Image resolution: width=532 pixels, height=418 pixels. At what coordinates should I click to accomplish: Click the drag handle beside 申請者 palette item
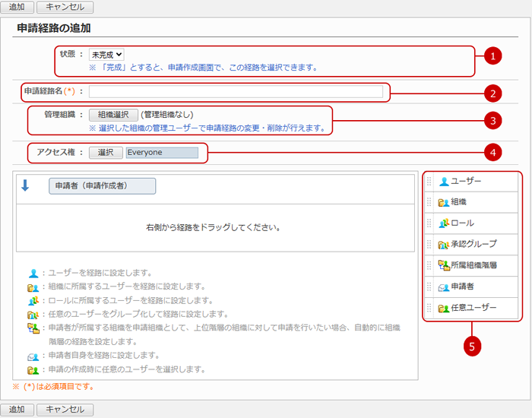tap(429, 287)
